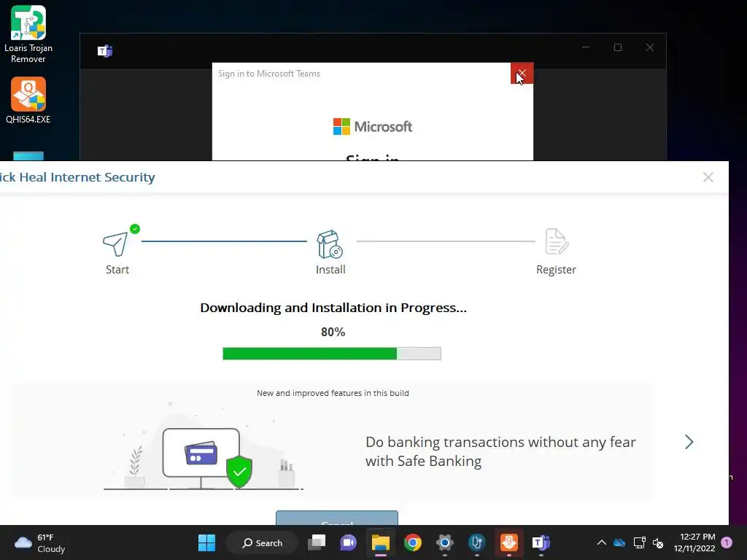Show hidden tray icons chevron
The image size is (747, 560).
602,542
